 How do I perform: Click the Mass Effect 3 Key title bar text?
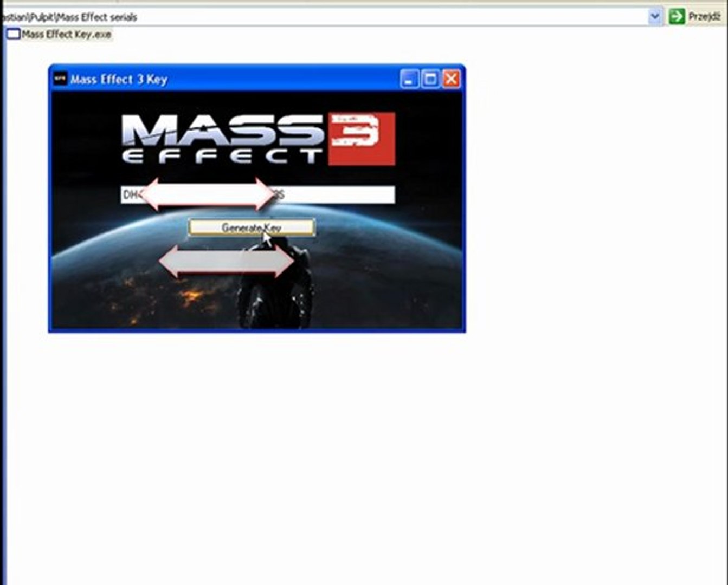(x=119, y=79)
